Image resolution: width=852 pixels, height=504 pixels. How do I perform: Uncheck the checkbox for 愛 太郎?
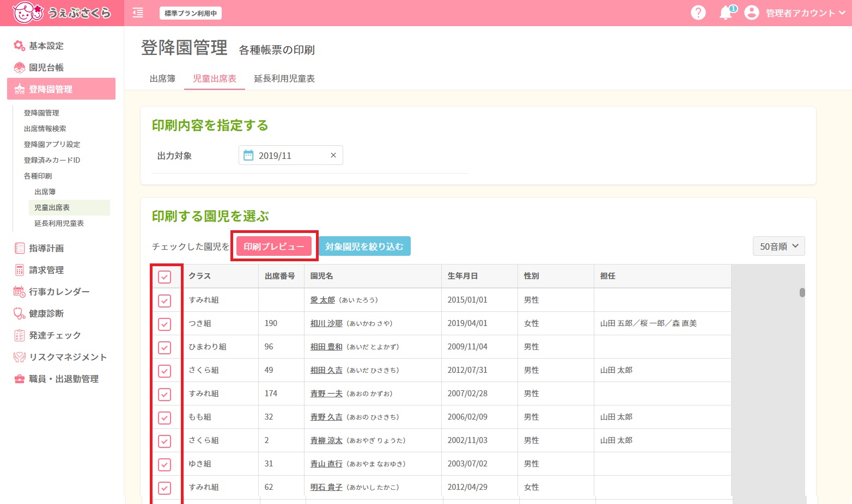165,300
